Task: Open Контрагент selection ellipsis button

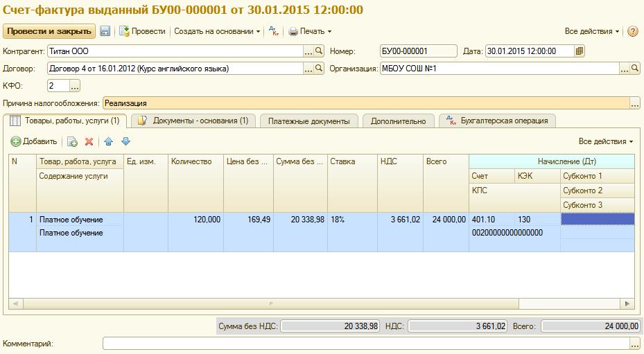Action: [308, 51]
